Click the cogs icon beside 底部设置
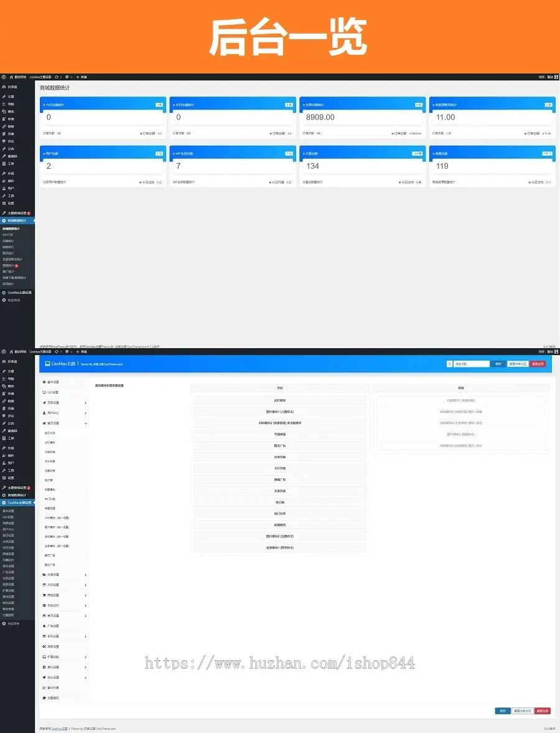 [x=44, y=646]
